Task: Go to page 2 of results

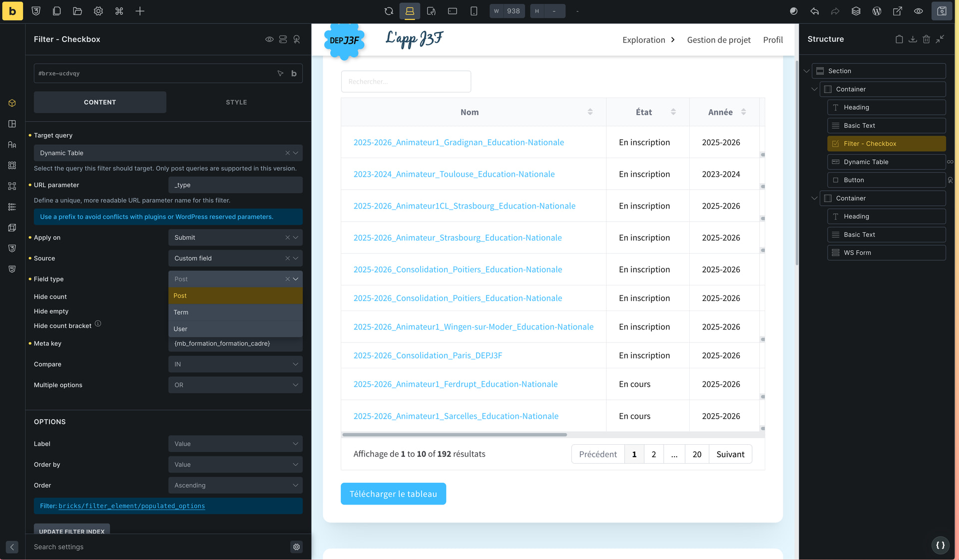Action: click(x=653, y=454)
